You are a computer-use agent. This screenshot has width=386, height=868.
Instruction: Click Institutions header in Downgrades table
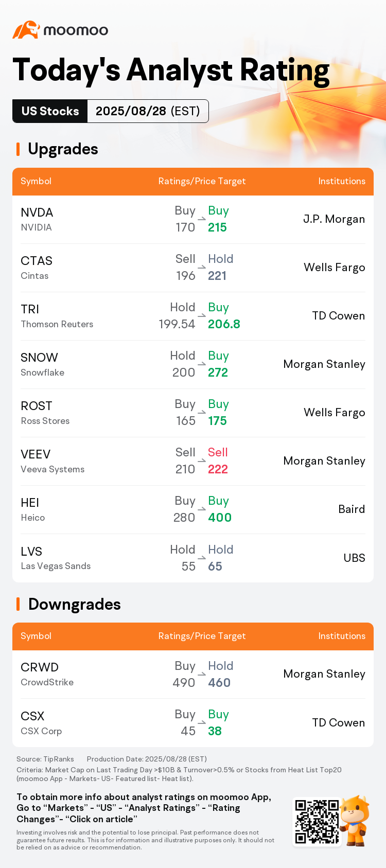click(342, 636)
